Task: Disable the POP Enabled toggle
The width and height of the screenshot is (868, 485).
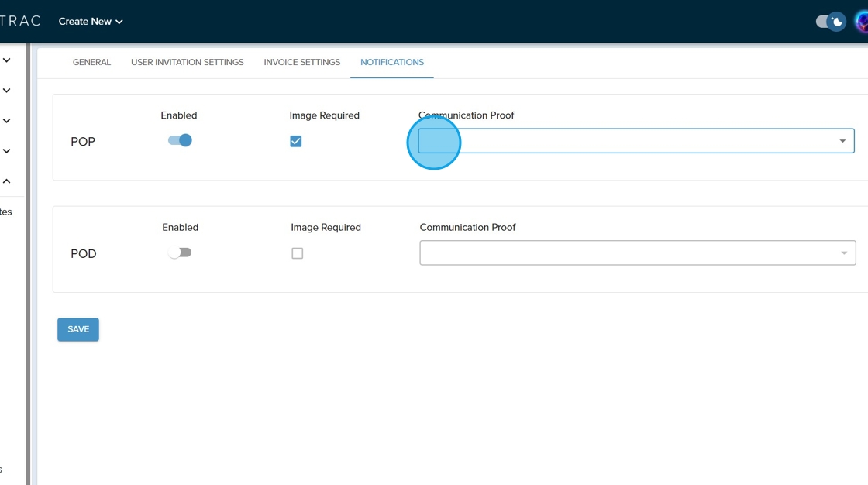Action: (180, 141)
